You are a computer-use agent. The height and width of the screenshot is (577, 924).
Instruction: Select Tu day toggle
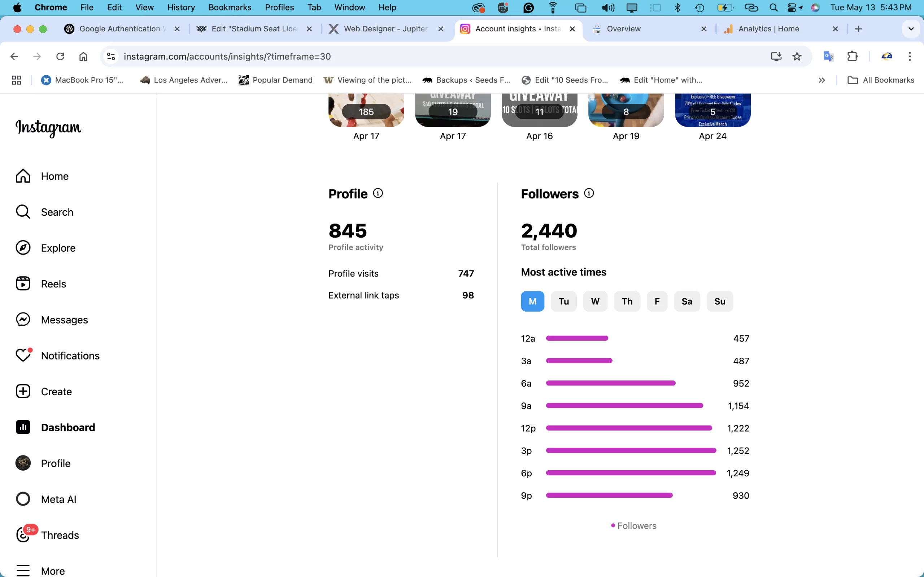click(x=563, y=301)
